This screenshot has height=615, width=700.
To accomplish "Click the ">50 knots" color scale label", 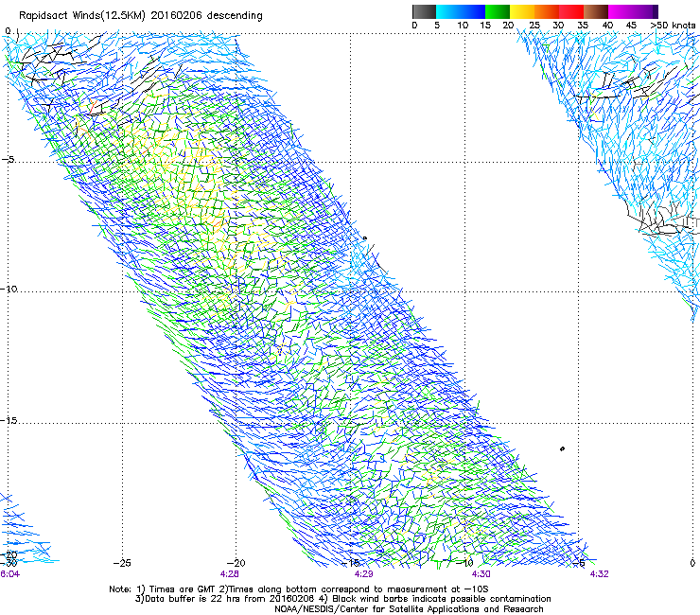I will [673, 25].
